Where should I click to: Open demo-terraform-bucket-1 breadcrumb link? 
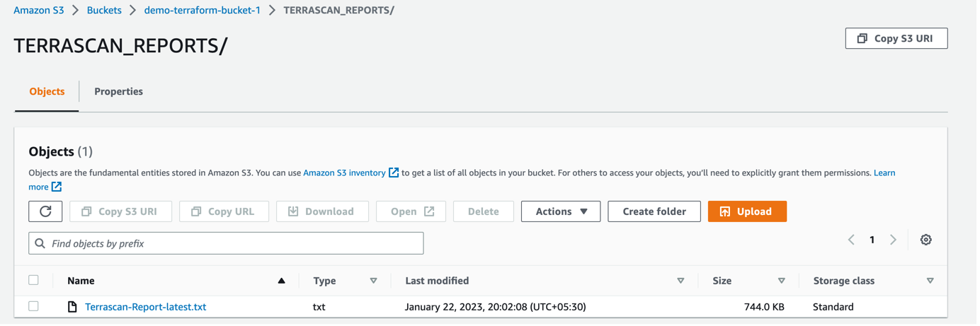[x=203, y=11]
